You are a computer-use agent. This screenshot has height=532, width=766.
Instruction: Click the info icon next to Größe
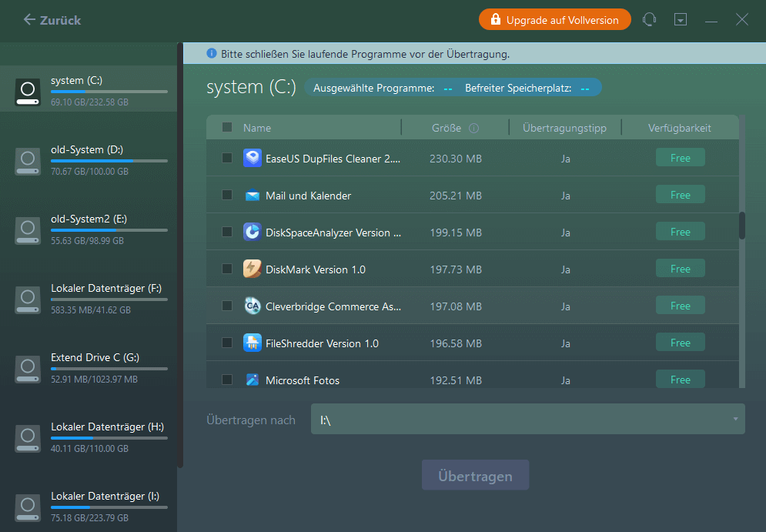474,128
